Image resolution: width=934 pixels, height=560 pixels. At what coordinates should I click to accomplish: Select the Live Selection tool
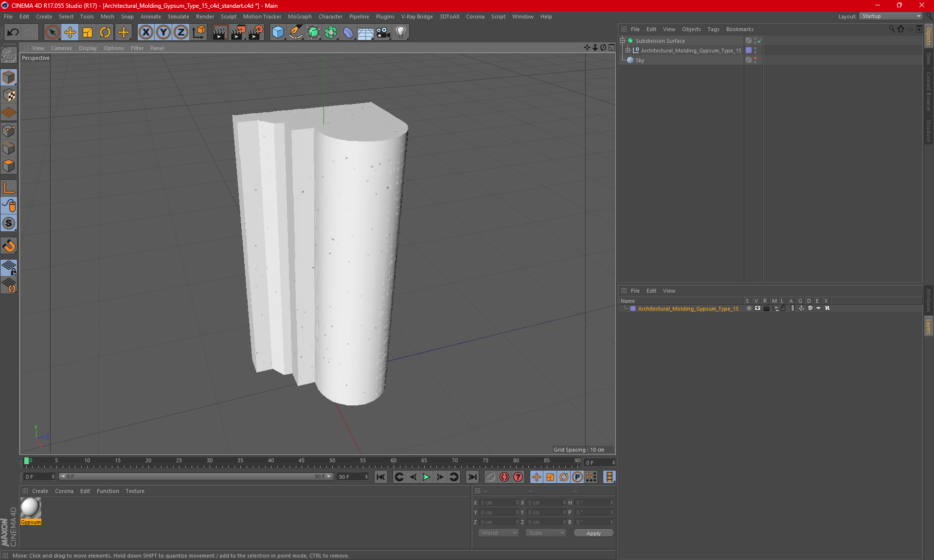click(x=52, y=33)
